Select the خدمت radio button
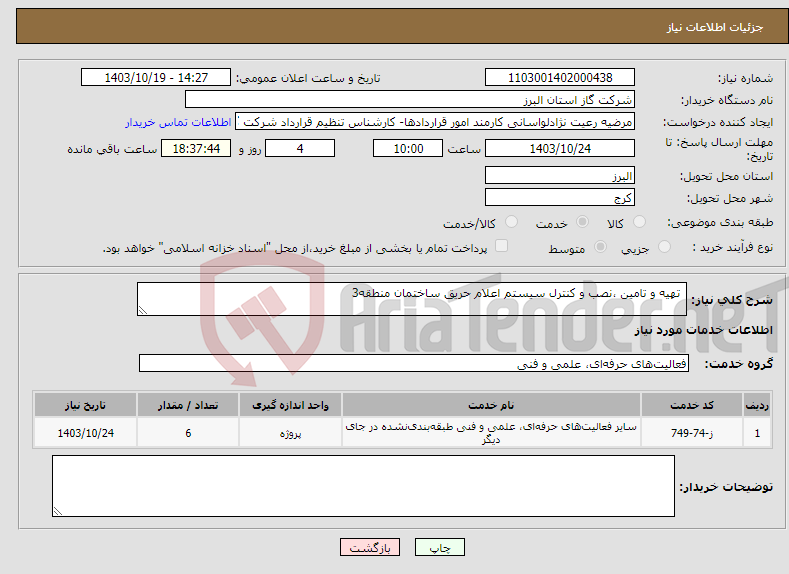The width and height of the screenshot is (789, 574). pyautogui.click(x=582, y=222)
